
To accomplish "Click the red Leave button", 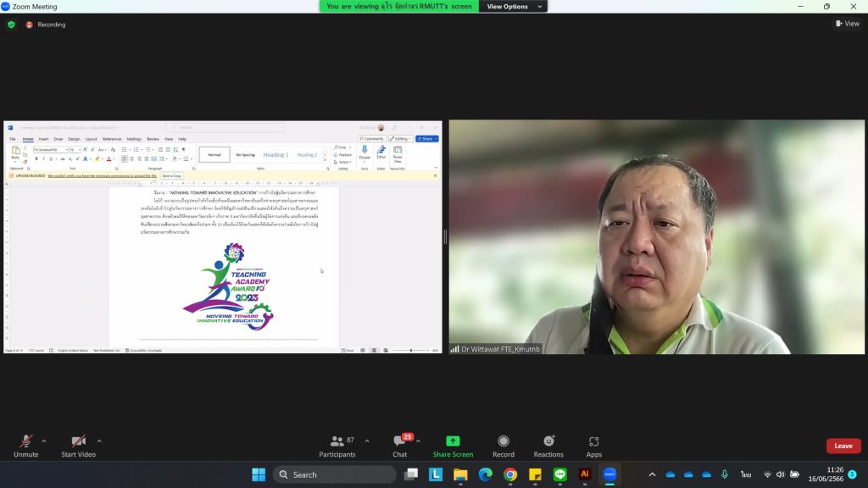I will [843, 446].
